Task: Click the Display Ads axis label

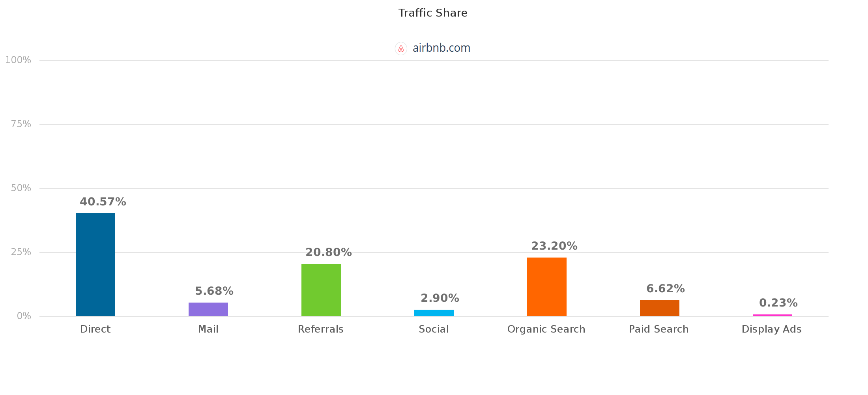Action: coord(772,329)
